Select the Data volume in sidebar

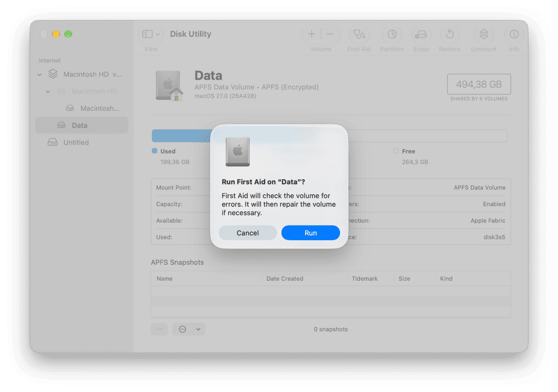point(82,125)
